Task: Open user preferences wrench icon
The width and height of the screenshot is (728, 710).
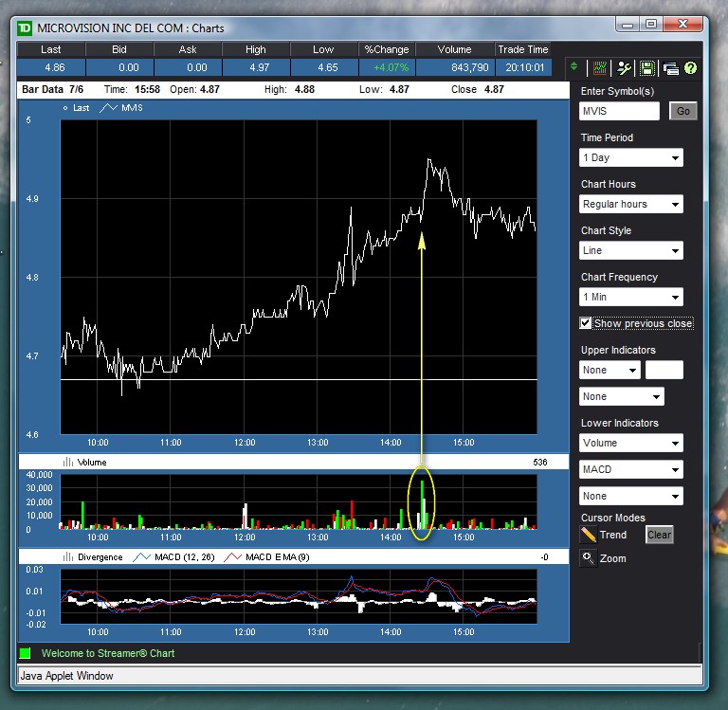Action: [624, 68]
